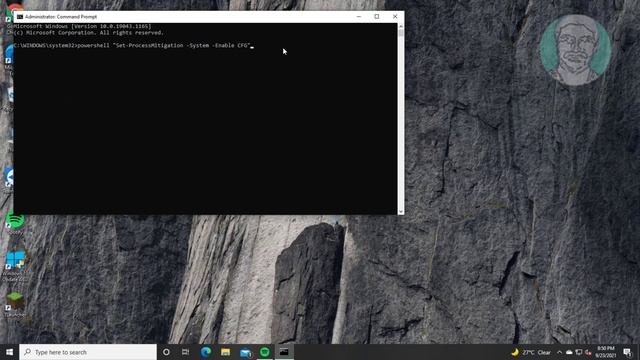Select the Command Prompt taskbar button
Screen dimensions: 640x360
[284, 352]
